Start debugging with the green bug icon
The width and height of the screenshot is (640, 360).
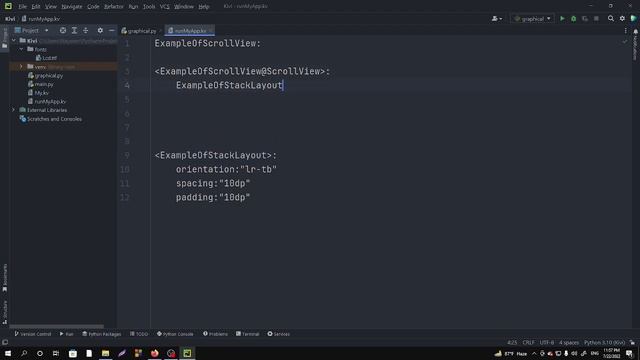(573, 18)
